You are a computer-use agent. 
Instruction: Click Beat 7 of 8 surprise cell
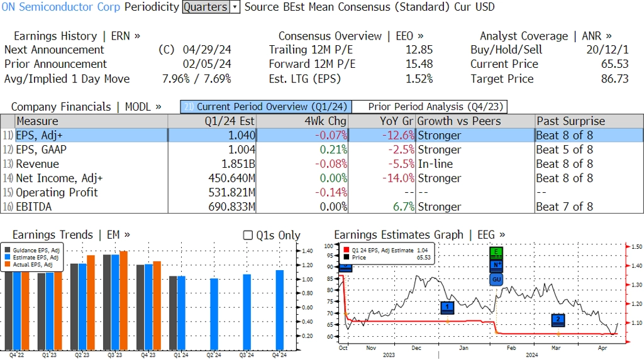(x=564, y=207)
